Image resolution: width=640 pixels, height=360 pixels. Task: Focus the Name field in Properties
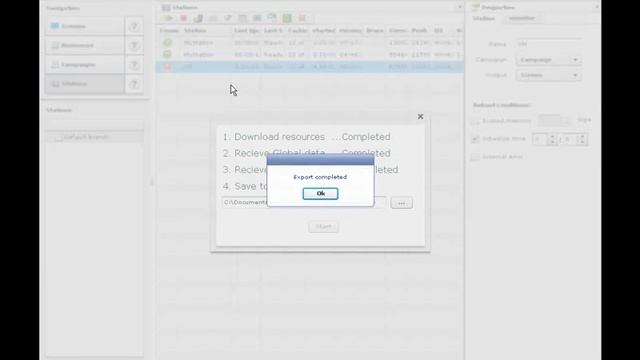pos(549,44)
